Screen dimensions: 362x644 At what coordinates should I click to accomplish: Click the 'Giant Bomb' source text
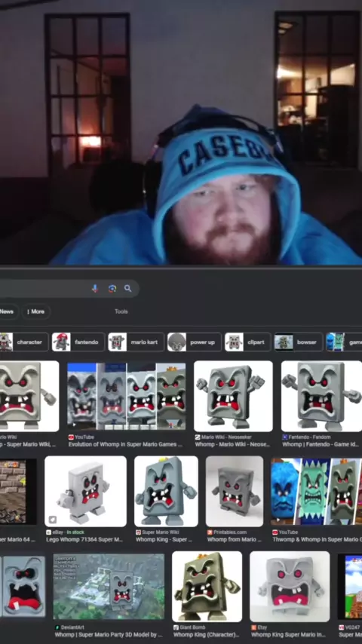click(x=192, y=627)
